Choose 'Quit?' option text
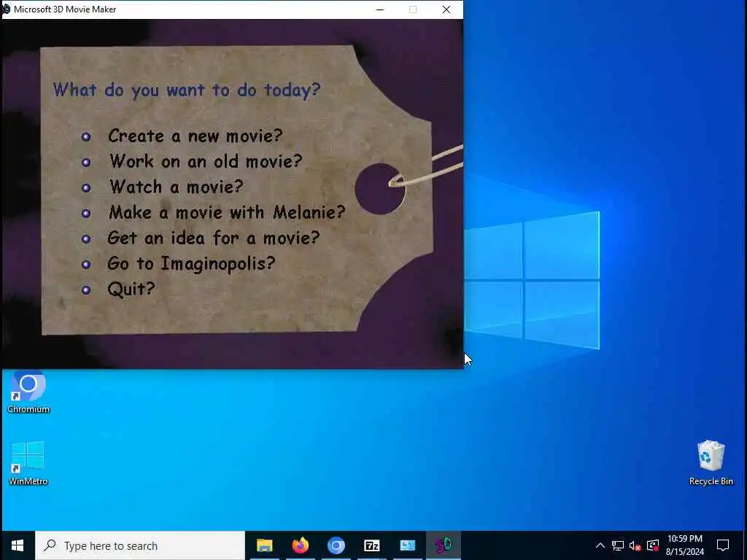 131,289
